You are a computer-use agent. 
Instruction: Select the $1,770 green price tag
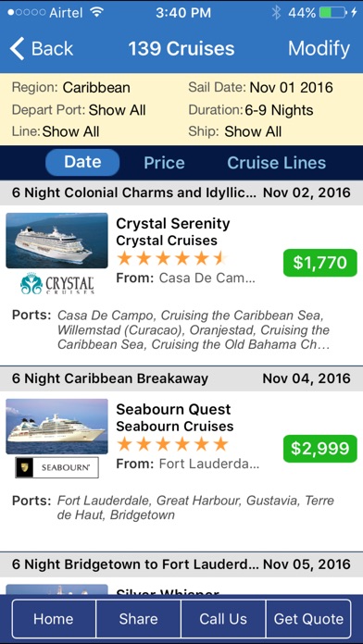coord(319,263)
